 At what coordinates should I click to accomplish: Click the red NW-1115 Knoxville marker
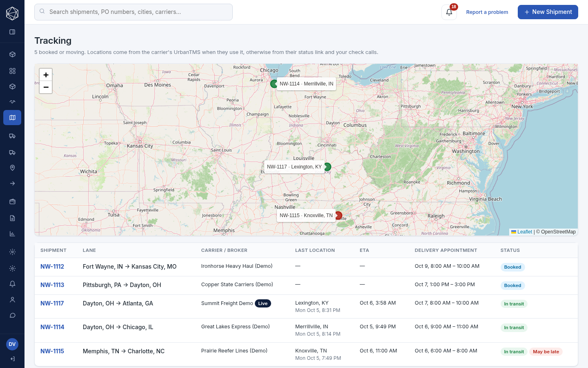tap(339, 215)
